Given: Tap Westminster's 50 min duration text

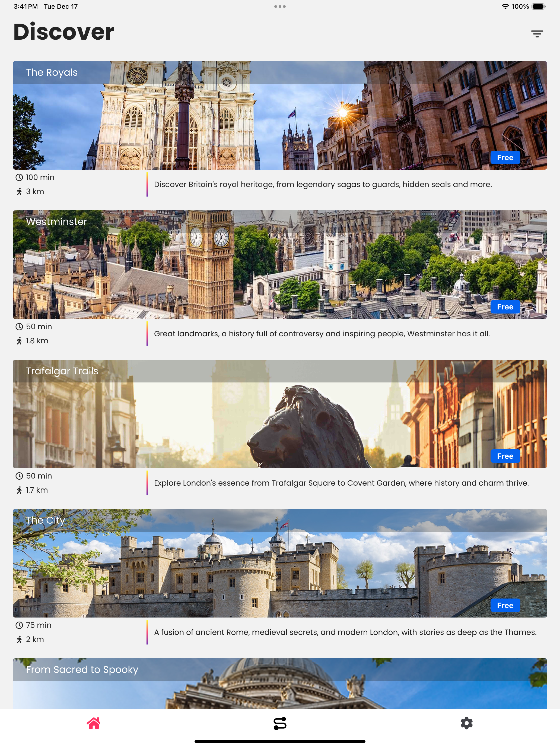Looking at the screenshot, I should tap(39, 327).
